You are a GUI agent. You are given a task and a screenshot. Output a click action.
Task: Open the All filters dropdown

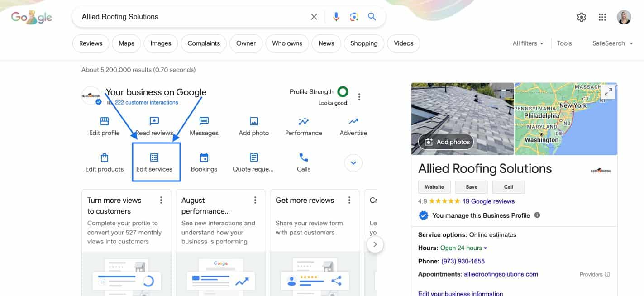[x=528, y=43]
